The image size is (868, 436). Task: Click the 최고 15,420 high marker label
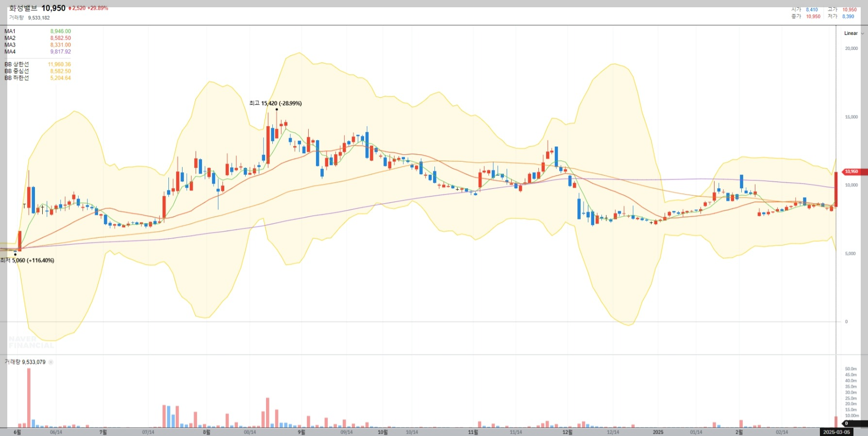[275, 103]
